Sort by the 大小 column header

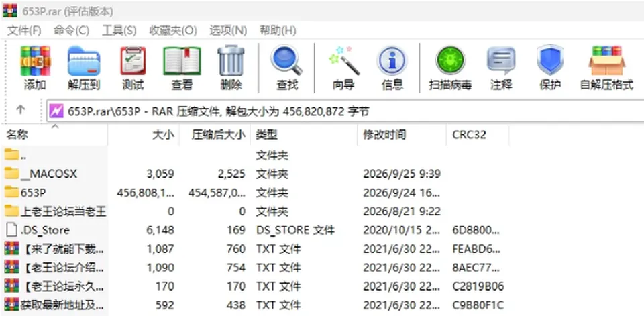(x=144, y=135)
